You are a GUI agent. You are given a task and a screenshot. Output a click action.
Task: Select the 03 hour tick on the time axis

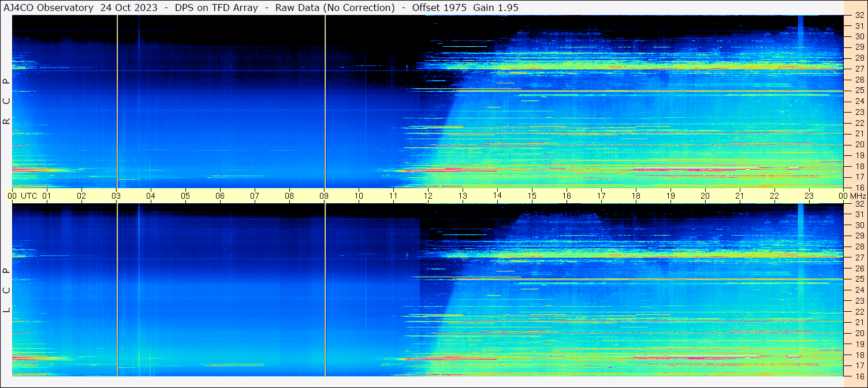pyautogui.click(x=116, y=196)
